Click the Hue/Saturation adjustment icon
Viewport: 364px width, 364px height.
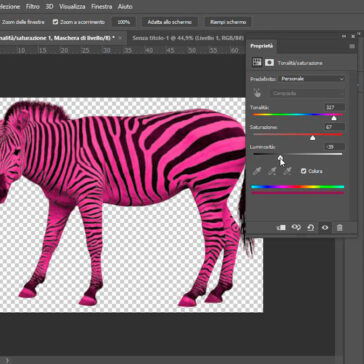click(x=257, y=62)
